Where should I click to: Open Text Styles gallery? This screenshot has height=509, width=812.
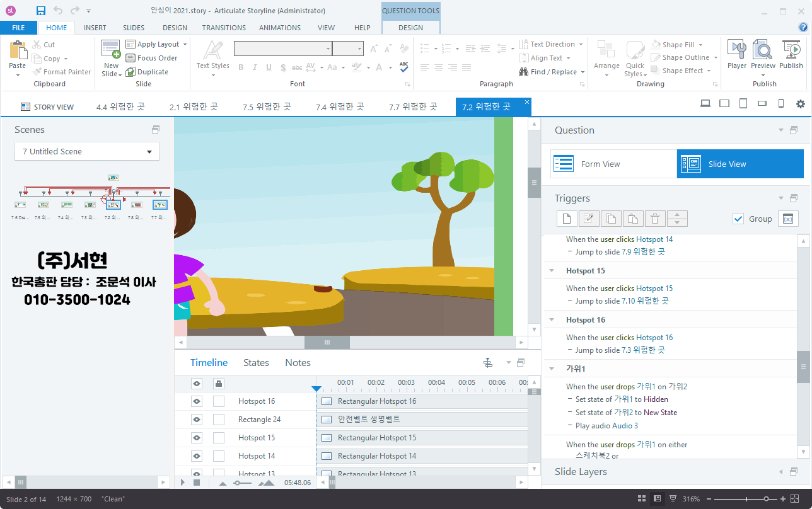tap(212, 59)
